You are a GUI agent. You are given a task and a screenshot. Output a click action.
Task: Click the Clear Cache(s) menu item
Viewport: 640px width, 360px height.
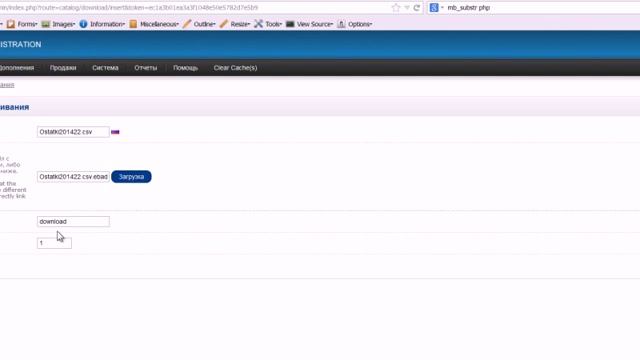(236, 68)
